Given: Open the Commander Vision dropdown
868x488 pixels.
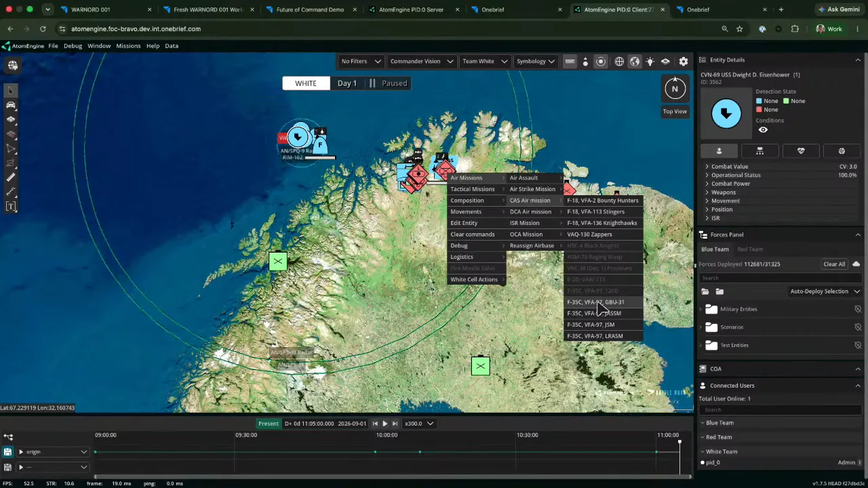Looking at the screenshot, I should 421,61.
